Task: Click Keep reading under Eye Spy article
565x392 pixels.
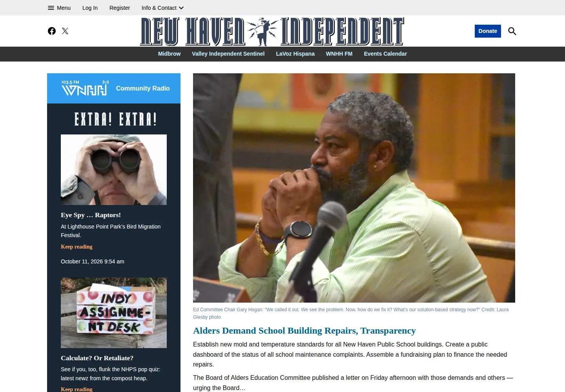Action: pyautogui.click(x=77, y=247)
